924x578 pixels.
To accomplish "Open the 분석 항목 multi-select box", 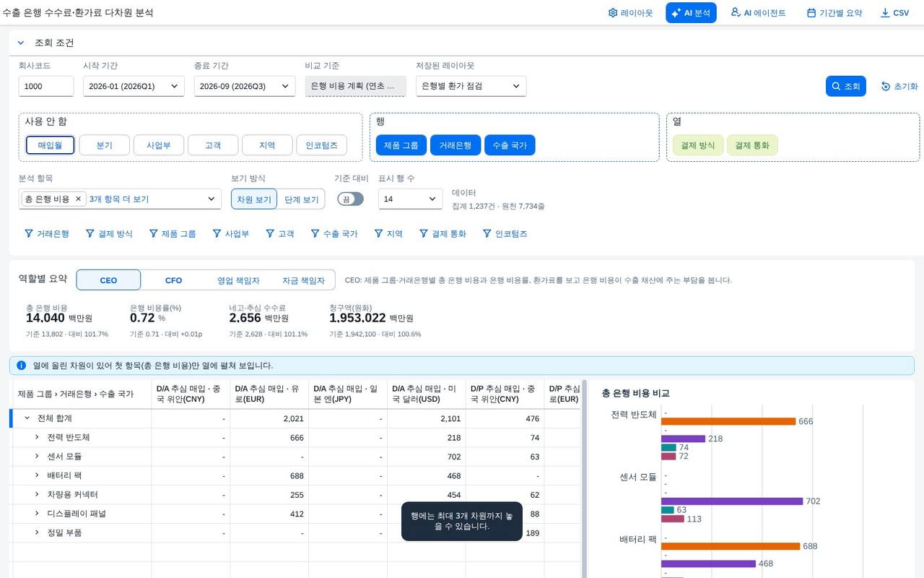I will (x=120, y=199).
